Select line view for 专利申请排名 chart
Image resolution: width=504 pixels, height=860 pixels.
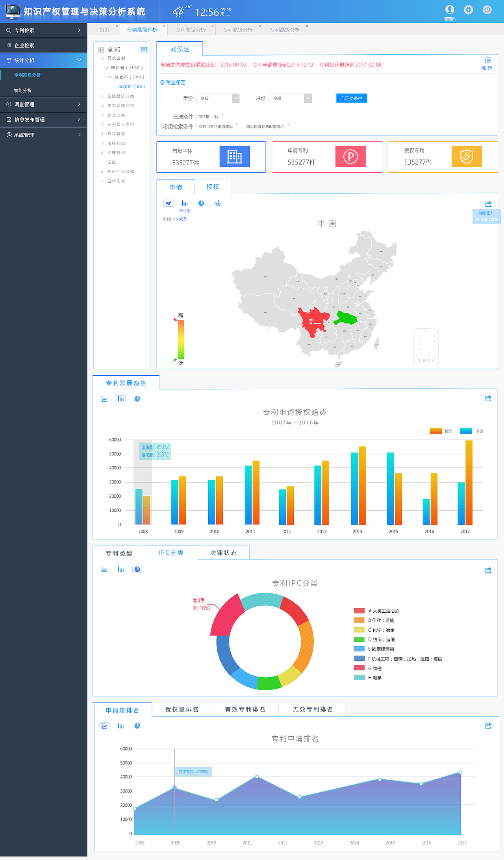[104, 726]
